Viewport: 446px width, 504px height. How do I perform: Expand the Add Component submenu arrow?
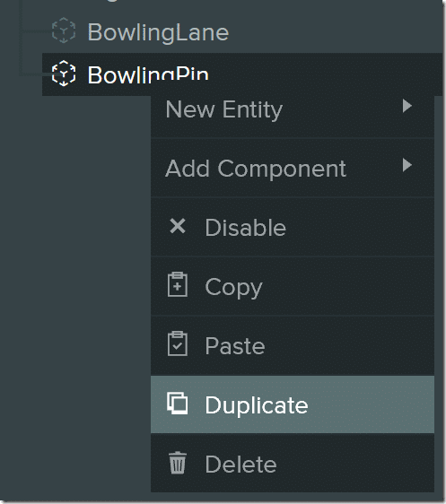[407, 165]
